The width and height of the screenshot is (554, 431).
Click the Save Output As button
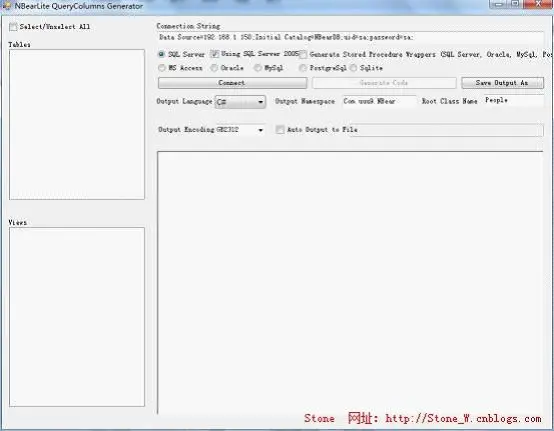pyautogui.click(x=502, y=83)
